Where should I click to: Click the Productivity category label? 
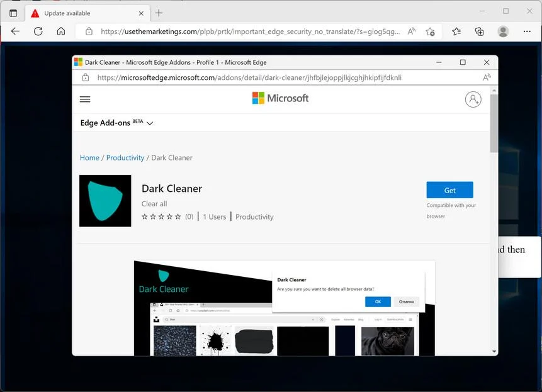[254, 217]
